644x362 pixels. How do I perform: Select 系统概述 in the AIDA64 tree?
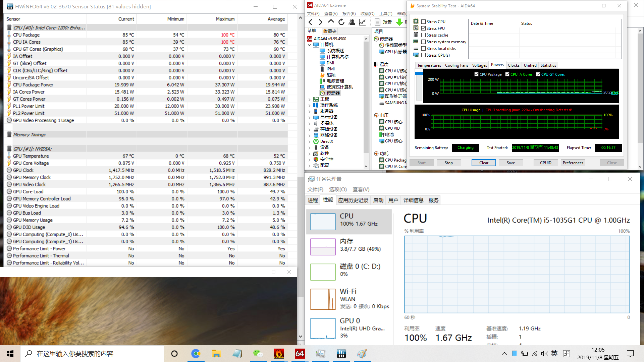tap(335, 51)
